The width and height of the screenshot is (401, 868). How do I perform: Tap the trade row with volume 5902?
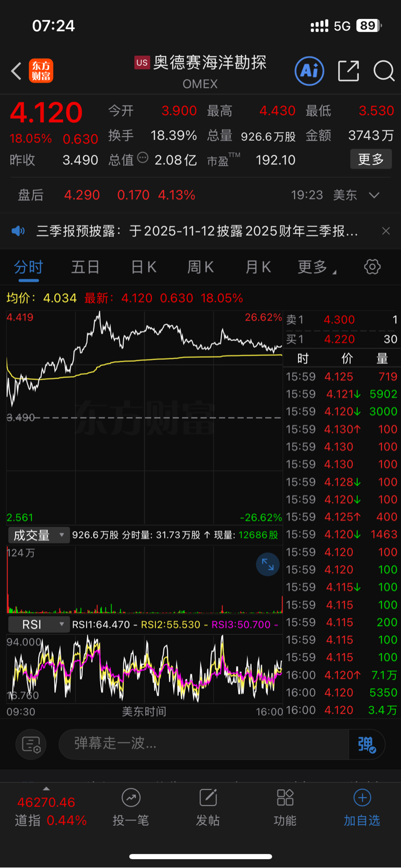click(342, 394)
